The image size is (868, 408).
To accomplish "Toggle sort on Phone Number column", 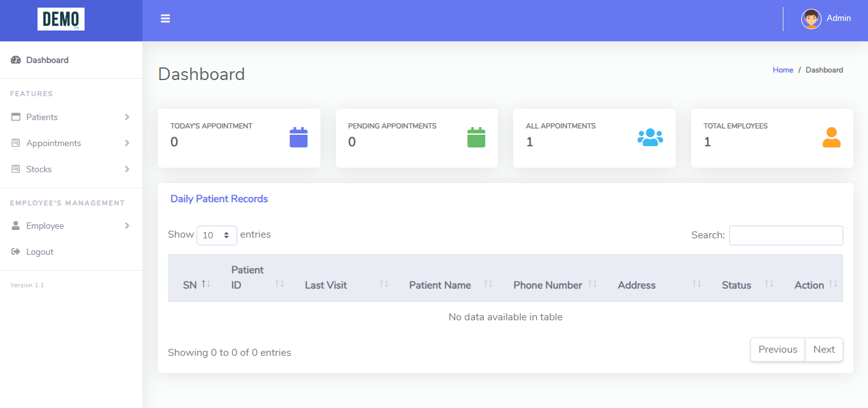I will point(592,284).
